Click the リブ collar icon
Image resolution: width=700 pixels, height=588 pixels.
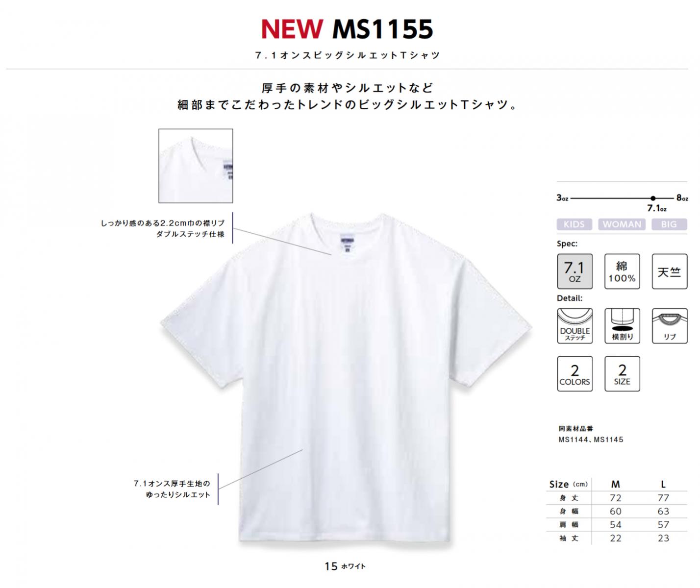tap(670, 326)
